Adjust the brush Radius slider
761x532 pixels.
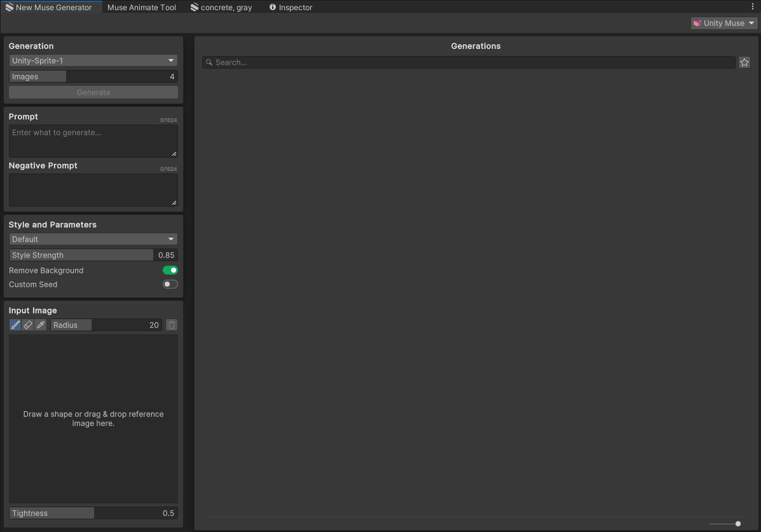click(x=106, y=325)
